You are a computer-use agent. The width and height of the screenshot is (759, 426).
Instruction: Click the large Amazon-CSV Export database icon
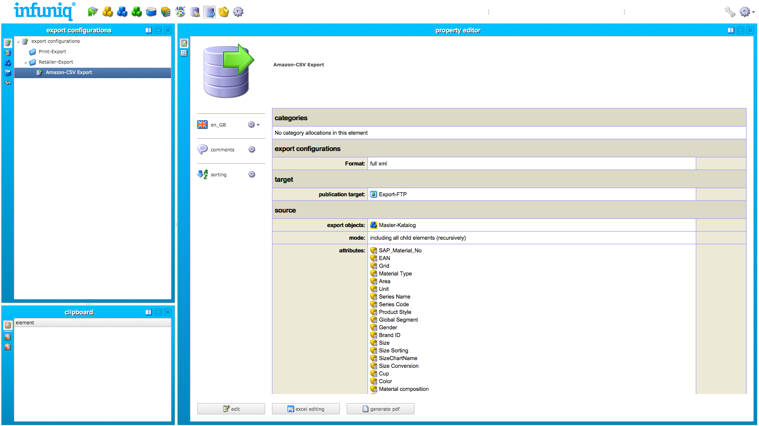(227, 70)
